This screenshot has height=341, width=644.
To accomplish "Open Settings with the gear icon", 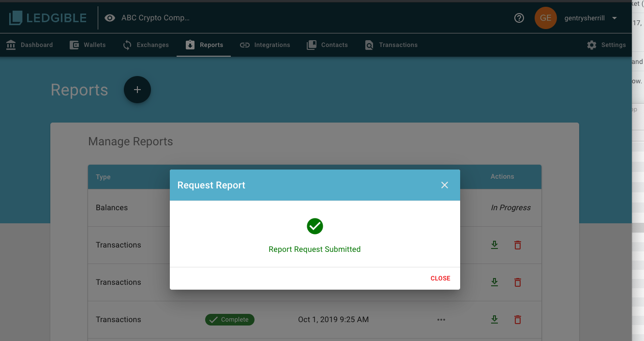I will coord(606,45).
